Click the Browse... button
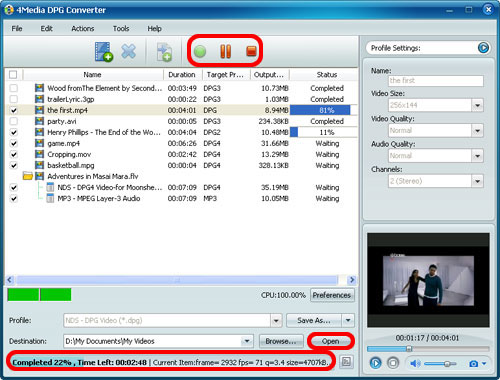Viewport: 500px width, 380px height. pos(281,341)
